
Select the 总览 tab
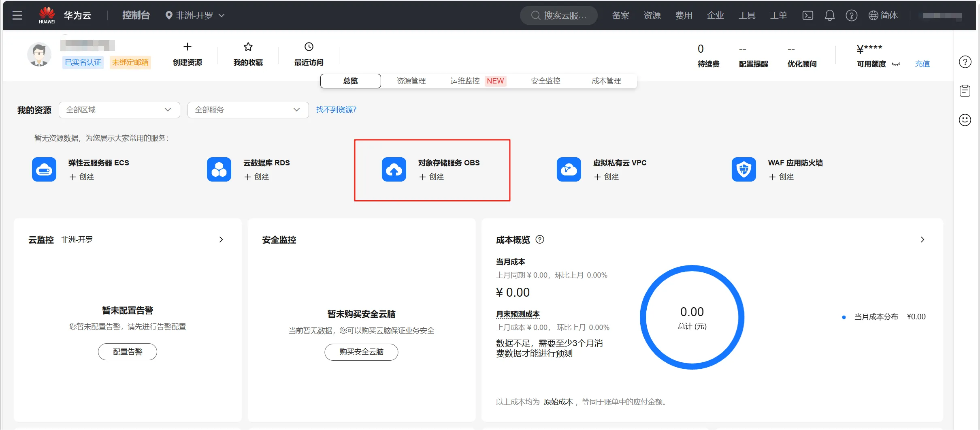pos(351,81)
